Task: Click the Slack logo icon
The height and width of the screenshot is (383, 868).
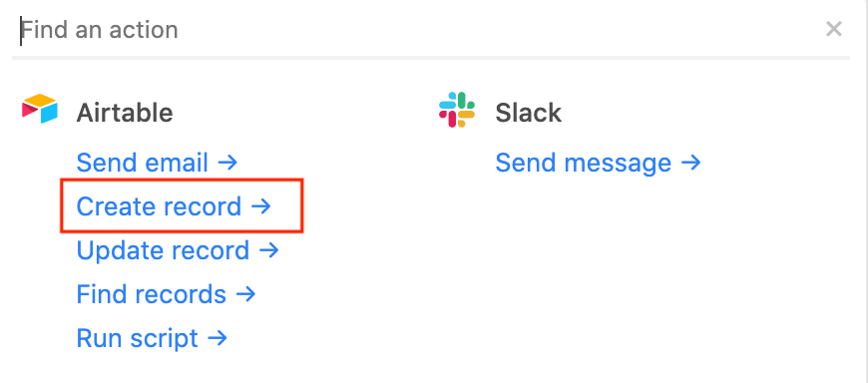Action: pyautogui.click(x=457, y=110)
